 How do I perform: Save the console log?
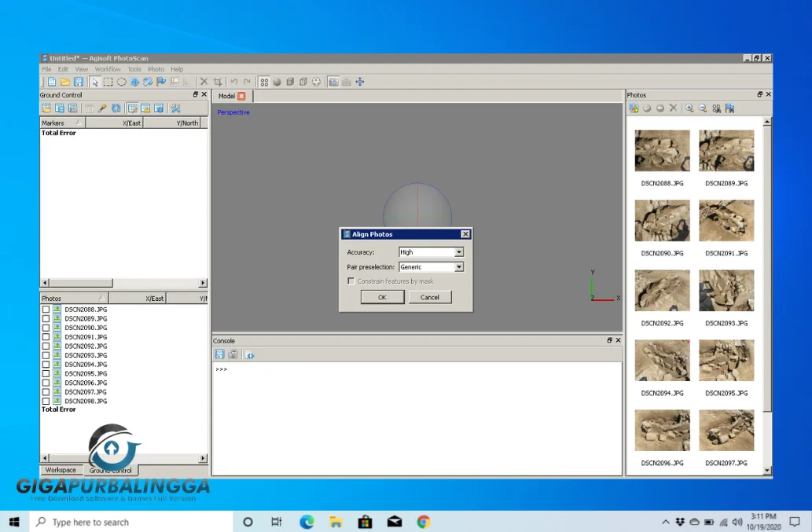coord(219,354)
